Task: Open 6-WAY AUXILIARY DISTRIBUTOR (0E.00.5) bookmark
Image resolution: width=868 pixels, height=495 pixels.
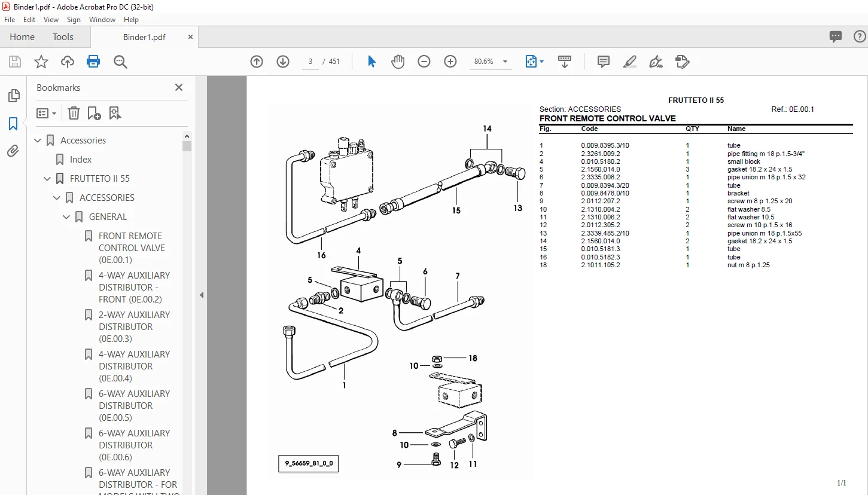Action: 135,406
